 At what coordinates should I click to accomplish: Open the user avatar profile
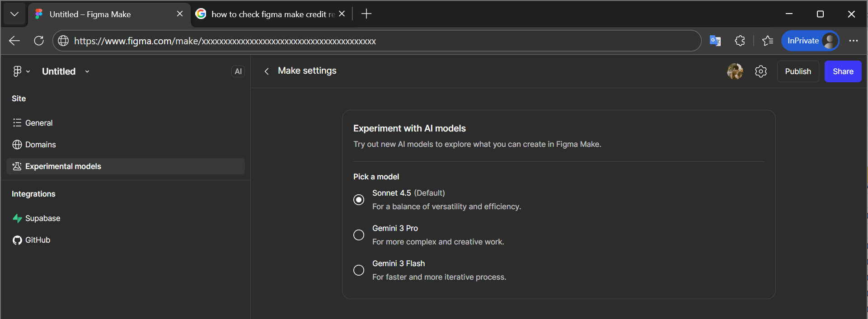click(735, 71)
